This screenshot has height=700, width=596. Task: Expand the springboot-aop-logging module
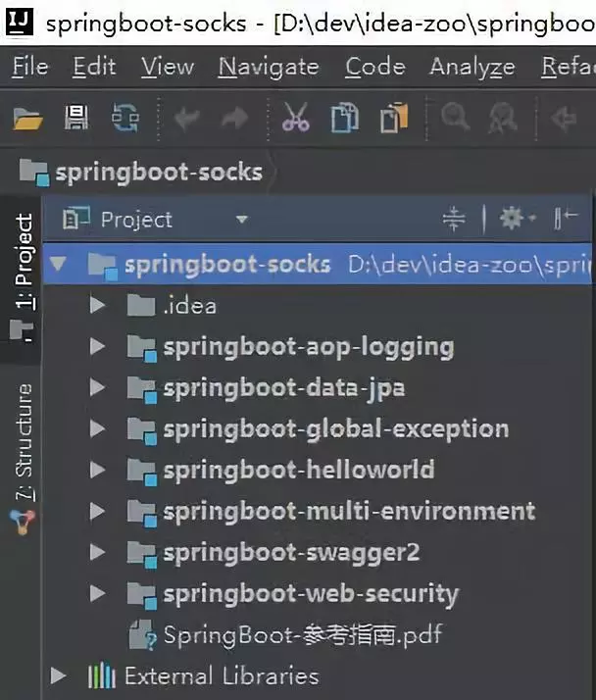97,346
